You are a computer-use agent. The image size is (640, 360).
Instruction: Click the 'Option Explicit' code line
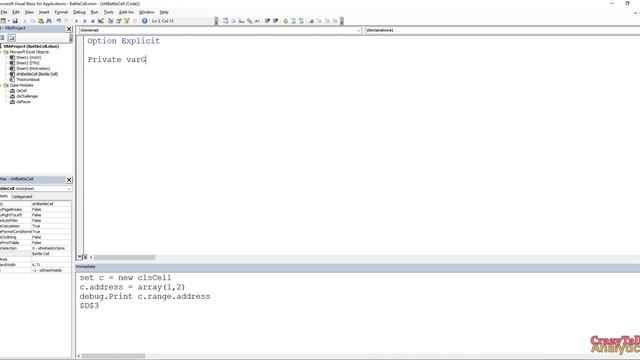click(x=124, y=41)
